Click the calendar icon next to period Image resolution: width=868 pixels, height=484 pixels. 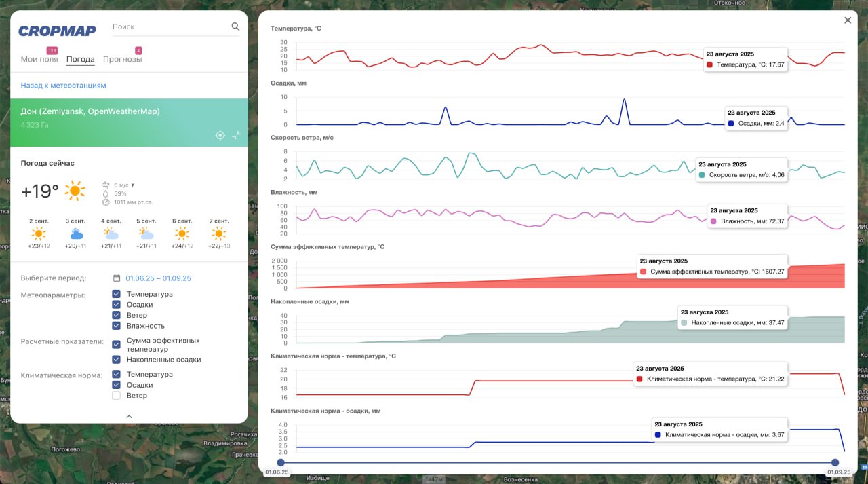click(117, 278)
